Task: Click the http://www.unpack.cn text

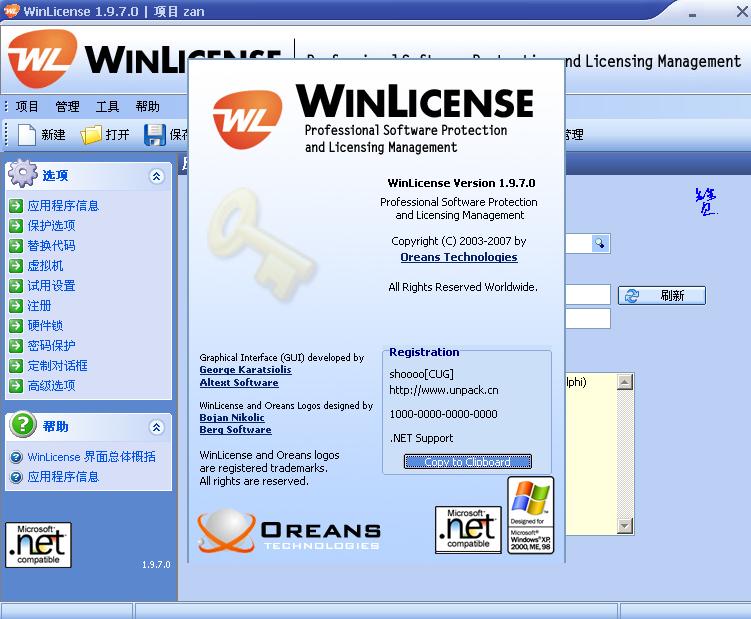Action: click(x=444, y=390)
